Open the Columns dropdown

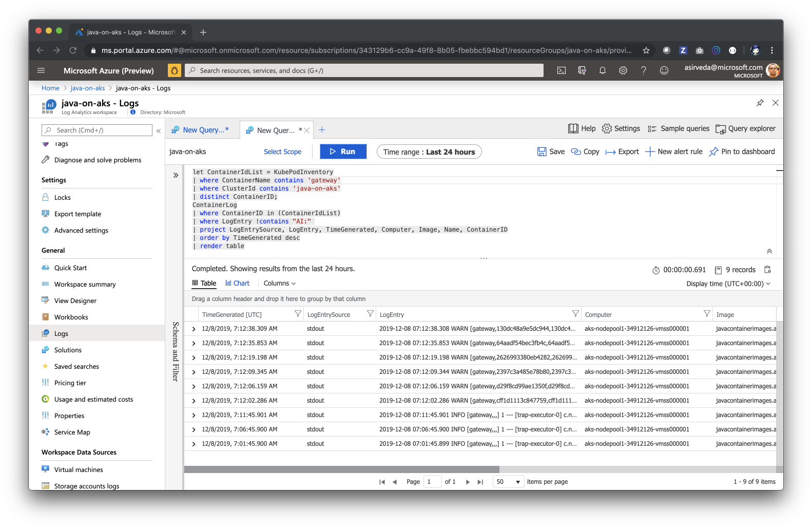(280, 283)
